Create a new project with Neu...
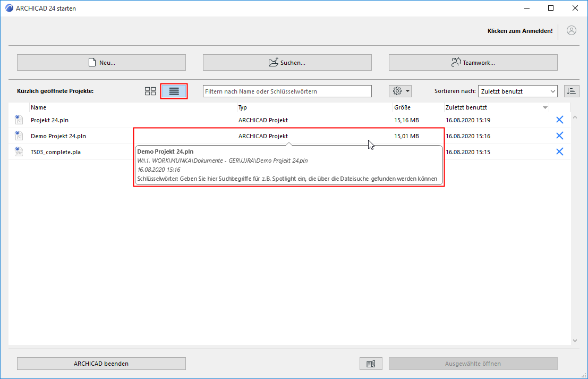Viewport: 588px width, 379px height. [x=101, y=62]
